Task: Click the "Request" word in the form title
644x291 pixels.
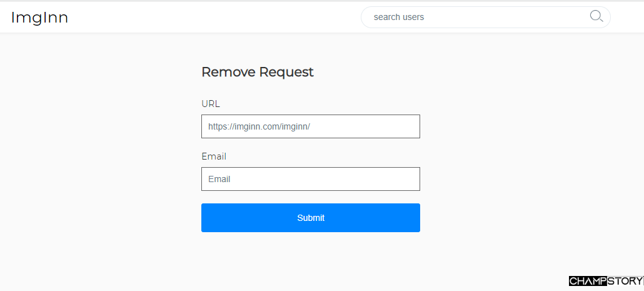Action: pyautogui.click(x=286, y=72)
